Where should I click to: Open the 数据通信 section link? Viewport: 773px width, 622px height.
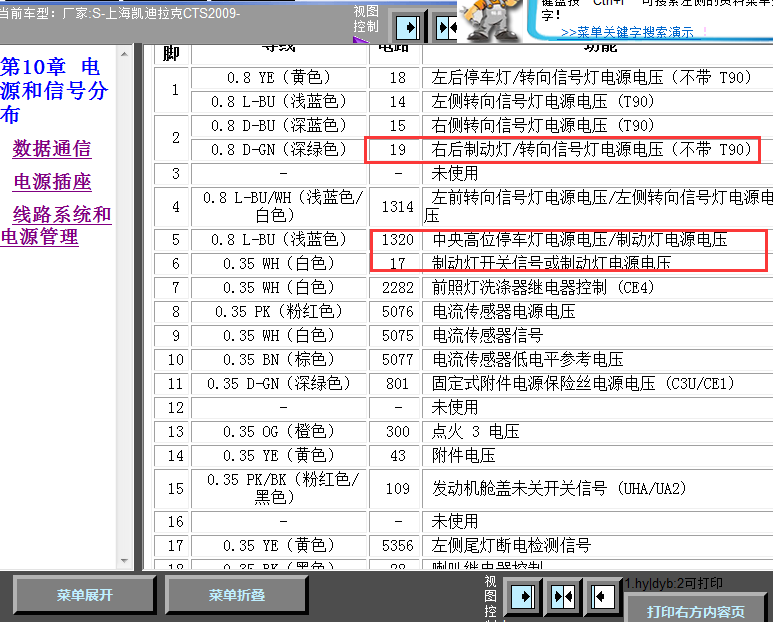click(52, 149)
